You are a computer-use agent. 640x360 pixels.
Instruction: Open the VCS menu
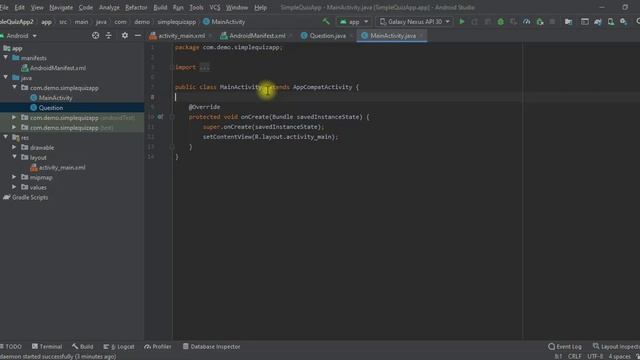coord(215,7)
